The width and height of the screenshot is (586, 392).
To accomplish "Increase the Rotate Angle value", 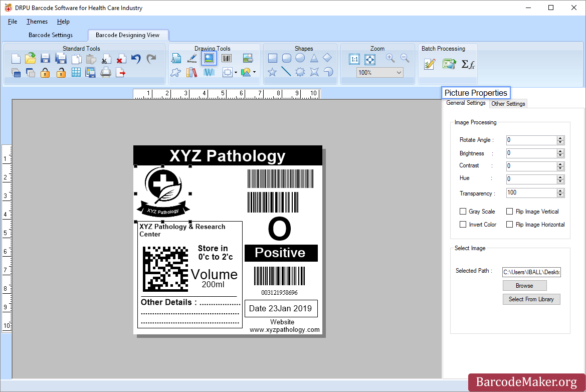I will 560,138.
